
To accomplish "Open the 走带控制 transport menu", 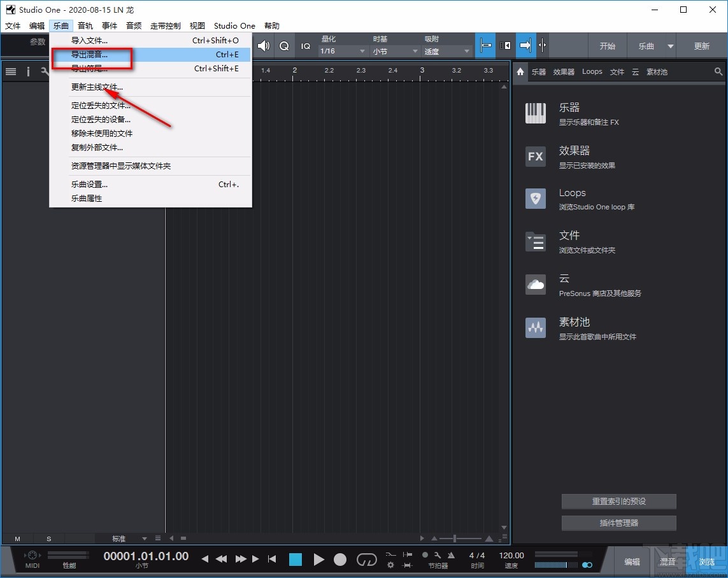I will pos(166,25).
